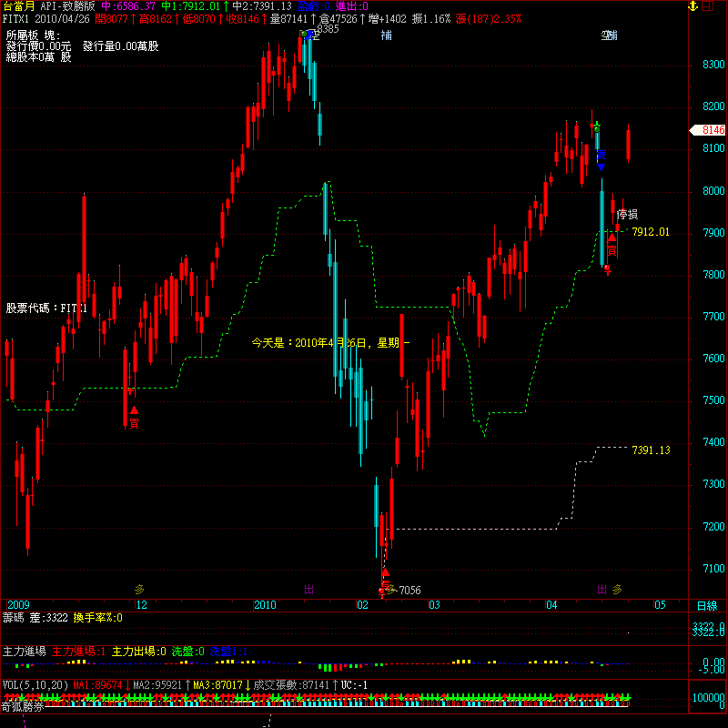This screenshot has width=728, height=728.
Task: Click the 停損 stop-loss label
Action: coord(627,215)
